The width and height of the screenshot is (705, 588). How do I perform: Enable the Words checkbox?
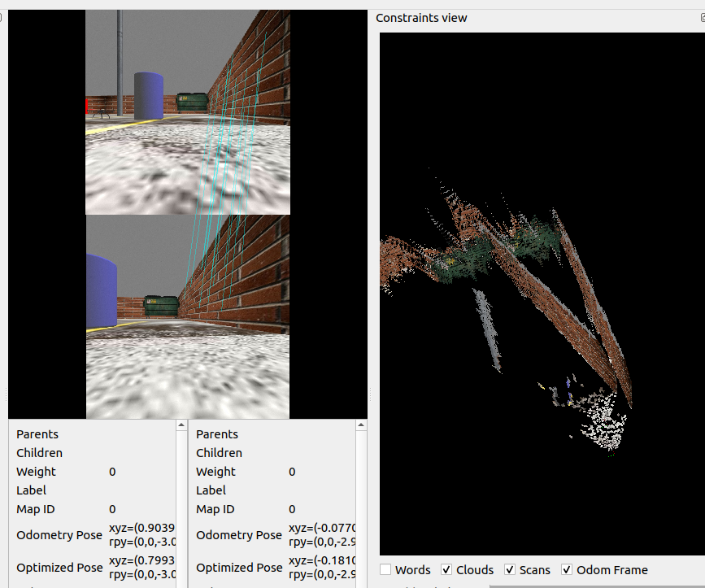[x=386, y=570]
